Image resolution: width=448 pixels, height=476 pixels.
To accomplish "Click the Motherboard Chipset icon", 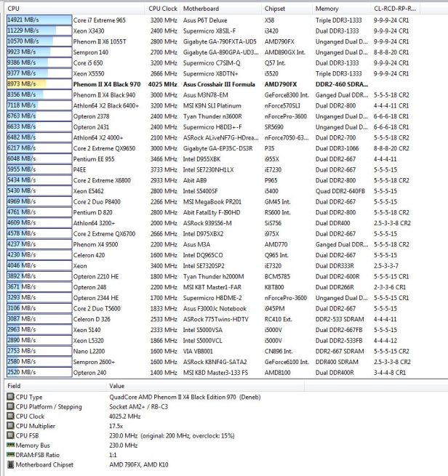I will coord(11,464).
